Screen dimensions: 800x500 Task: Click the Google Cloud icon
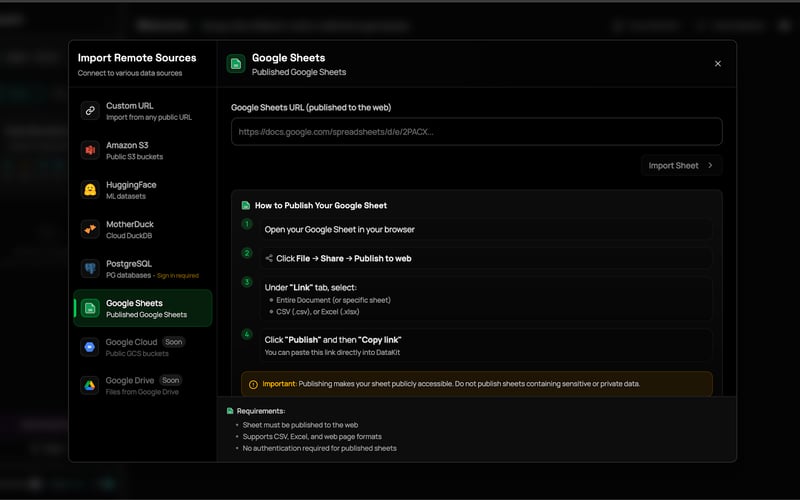click(x=90, y=347)
